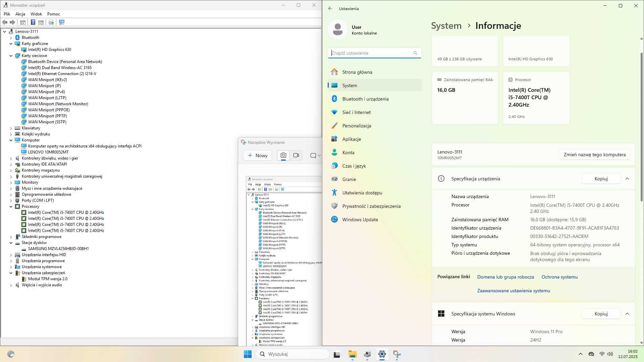Show/hide console tree toolbar icon
Image resolution: width=644 pixels, height=362 pixels.
23,22
